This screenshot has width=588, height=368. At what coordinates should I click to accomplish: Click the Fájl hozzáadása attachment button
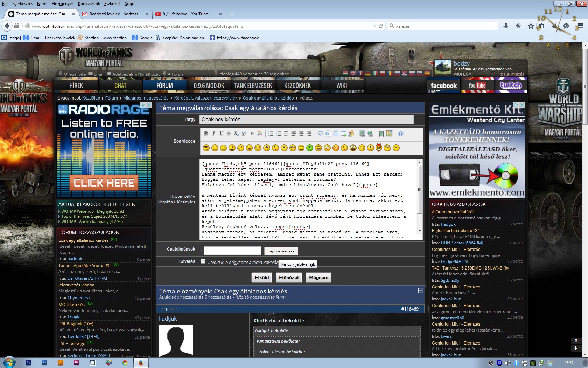[281, 251]
